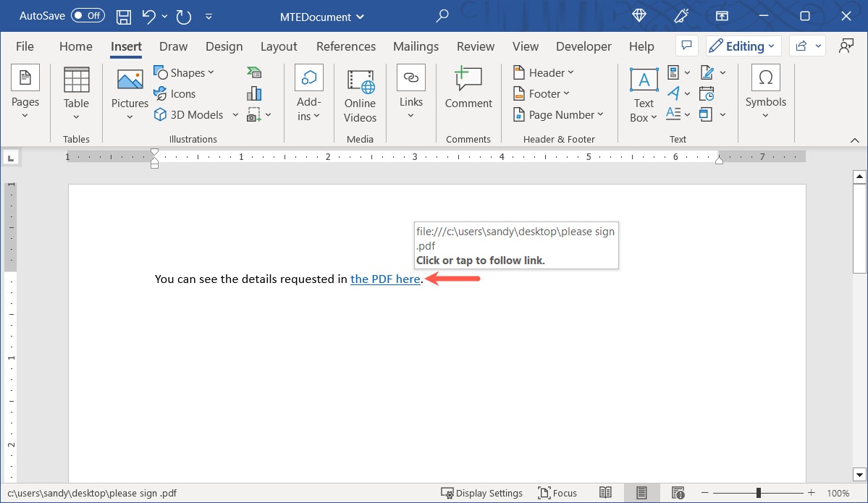
Task: Click the WordArt icon
Action: click(673, 93)
